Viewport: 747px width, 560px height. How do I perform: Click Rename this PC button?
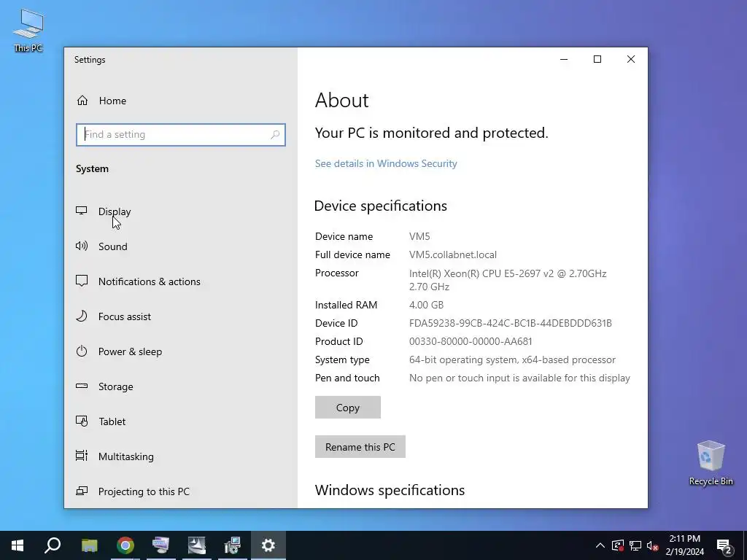pos(360,447)
